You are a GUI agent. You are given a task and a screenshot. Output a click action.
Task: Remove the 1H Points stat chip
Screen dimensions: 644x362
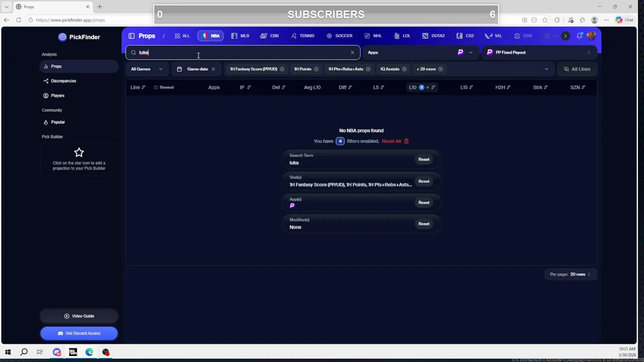tap(316, 69)
